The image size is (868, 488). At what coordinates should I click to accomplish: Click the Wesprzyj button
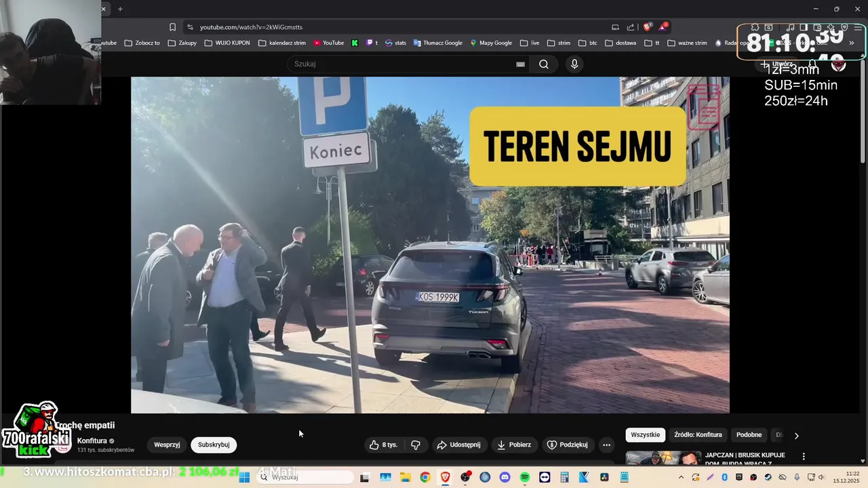pyautogui.click(x=167, y=445)
